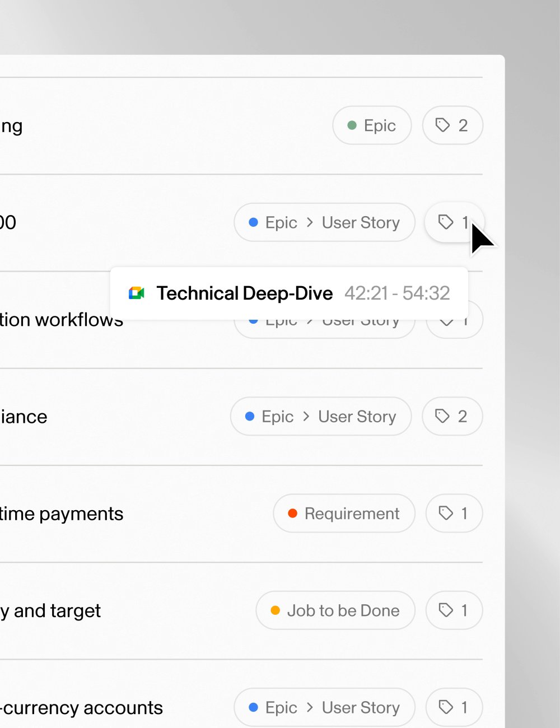Screen dimensions: 560x728
Task: Select the green-dot Epic type pill
Action: click(372, 125)
